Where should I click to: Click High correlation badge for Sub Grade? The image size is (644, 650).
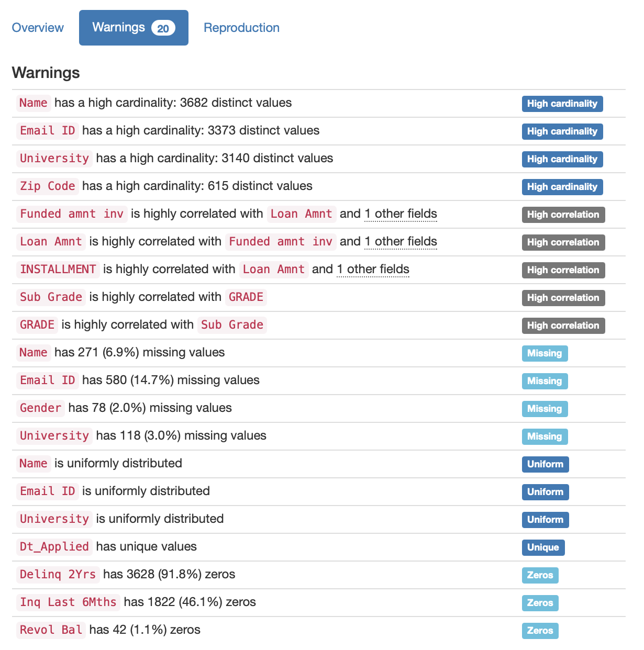pos(563,298)
